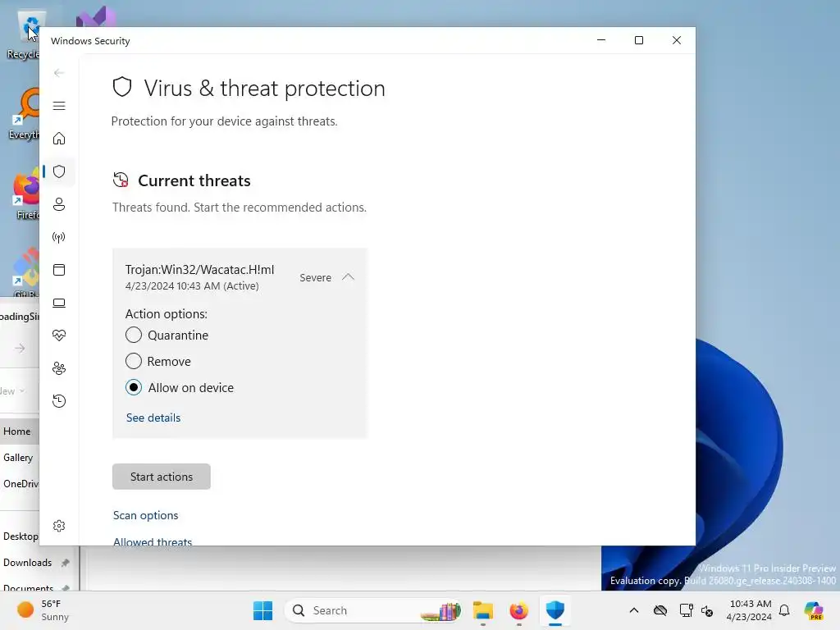Open App & browser control icon

click(x=59, y=270)
